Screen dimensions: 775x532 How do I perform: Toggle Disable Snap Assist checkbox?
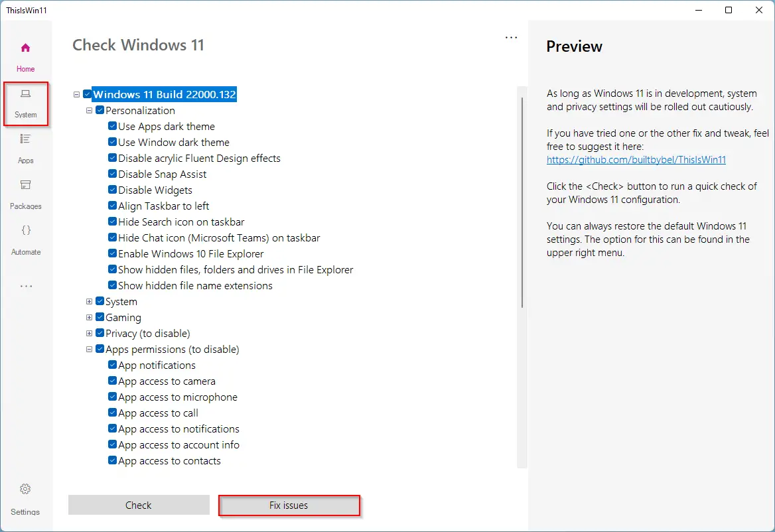[112, 174]
